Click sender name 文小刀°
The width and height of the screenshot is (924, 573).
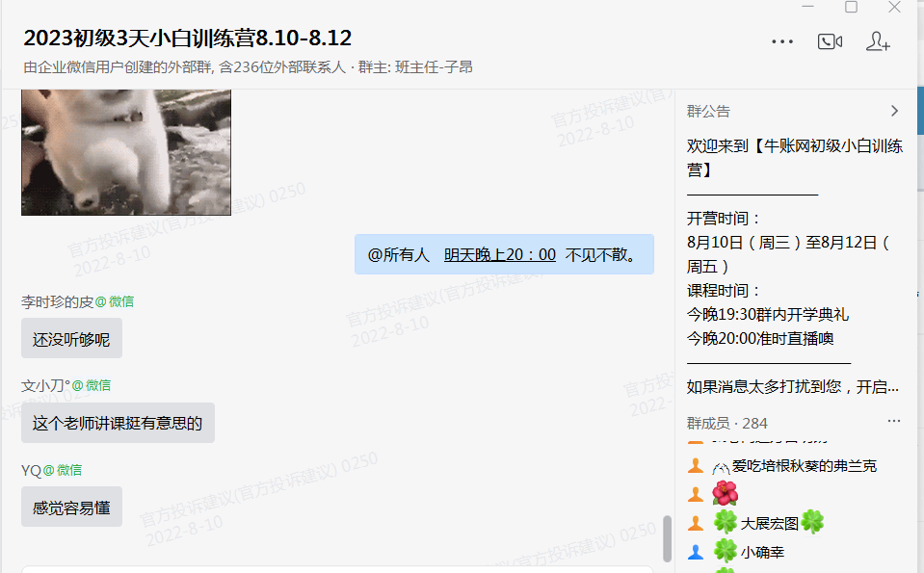[x=45, y=386]
